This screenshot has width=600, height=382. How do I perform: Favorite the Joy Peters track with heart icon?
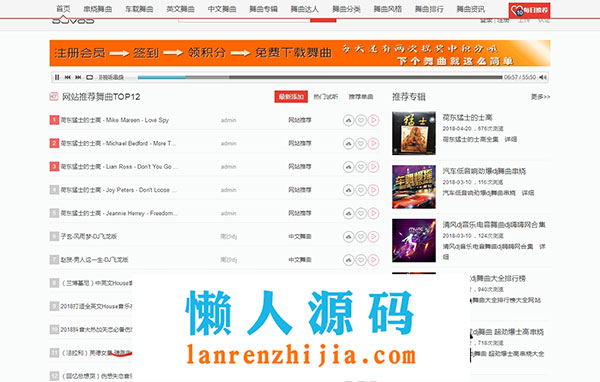pos(361,190)
